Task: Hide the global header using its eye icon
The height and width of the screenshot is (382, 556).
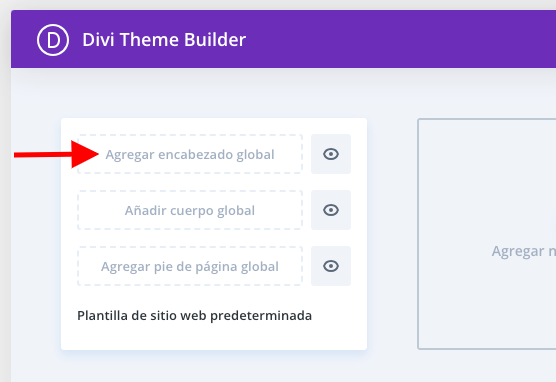Action: (x=331, y=154)
